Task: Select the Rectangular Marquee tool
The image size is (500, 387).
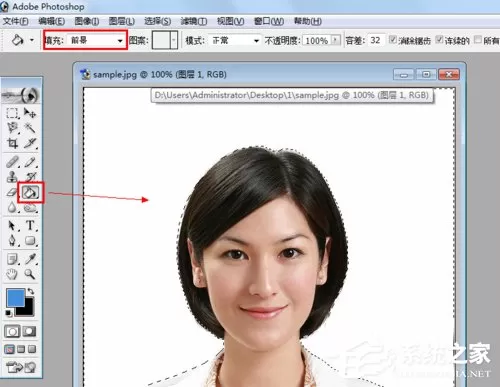Action: coord(12,113)
